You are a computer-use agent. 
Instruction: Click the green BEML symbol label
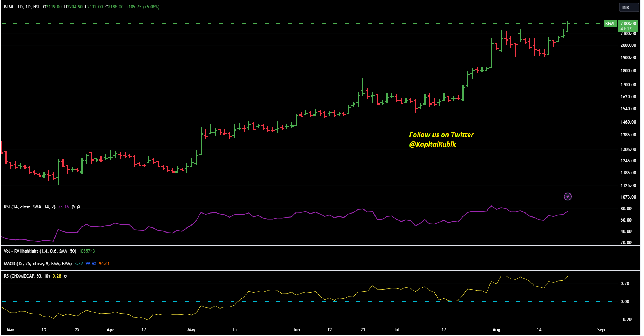[x=610, y=24]
